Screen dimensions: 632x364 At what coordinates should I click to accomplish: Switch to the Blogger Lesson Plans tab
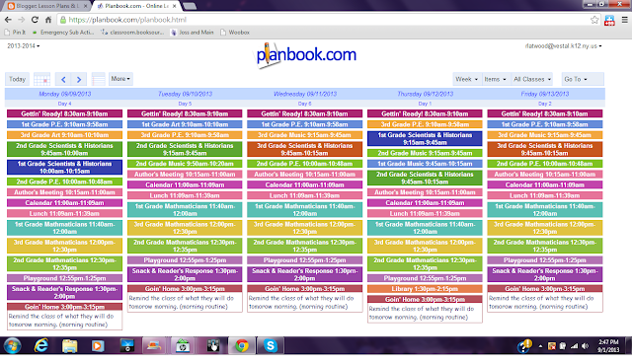[x=47, y=6]
